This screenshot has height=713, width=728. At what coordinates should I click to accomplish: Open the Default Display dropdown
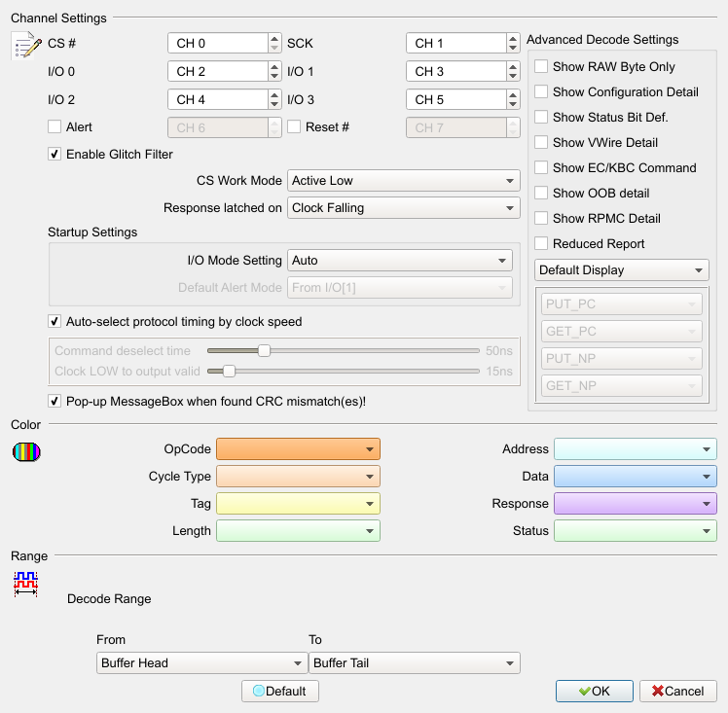(622, 270)
